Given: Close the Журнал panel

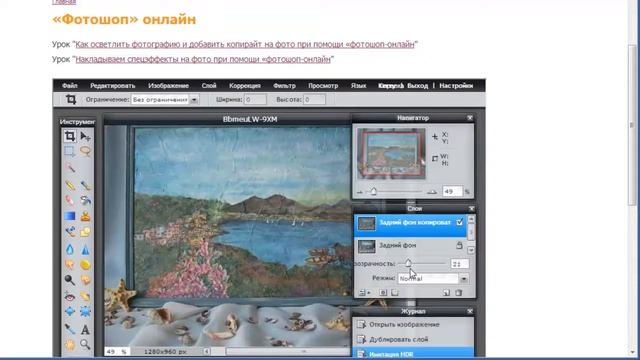Looking at the screenshot, I should (x=470, y=311).
